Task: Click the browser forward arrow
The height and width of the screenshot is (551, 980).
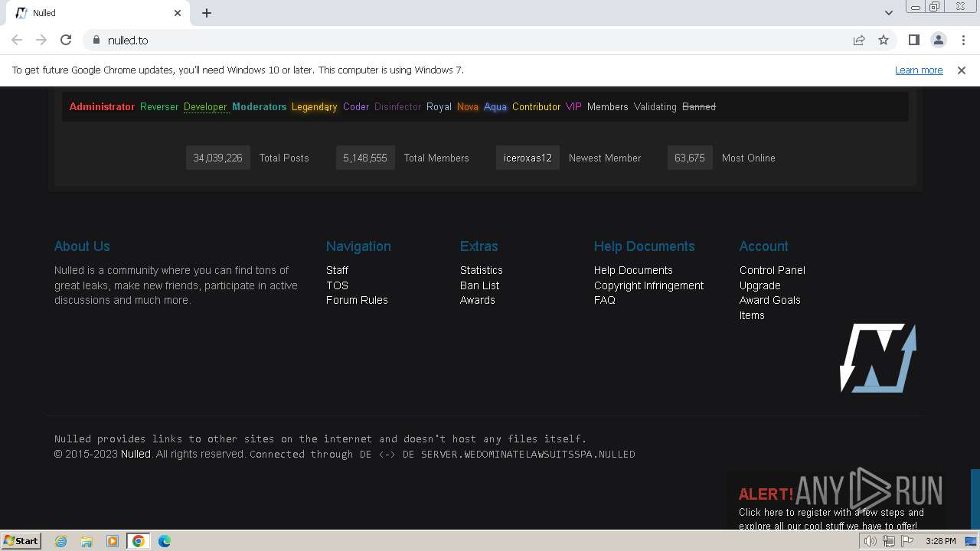Action: (41, 40)
